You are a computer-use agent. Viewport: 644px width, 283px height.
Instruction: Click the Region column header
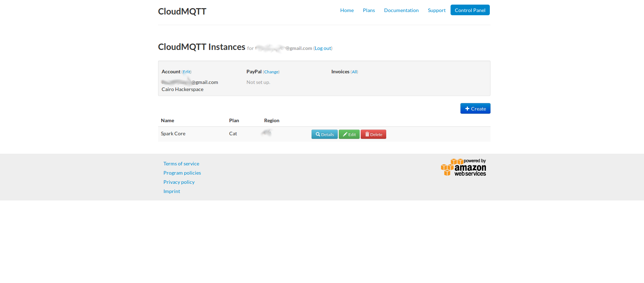272,120
